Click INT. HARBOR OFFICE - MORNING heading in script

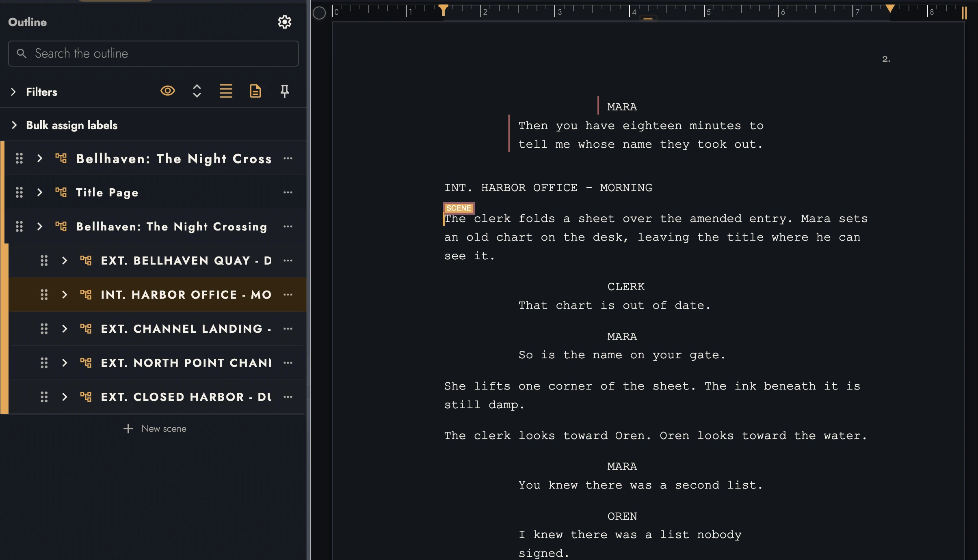pos(548,188)
